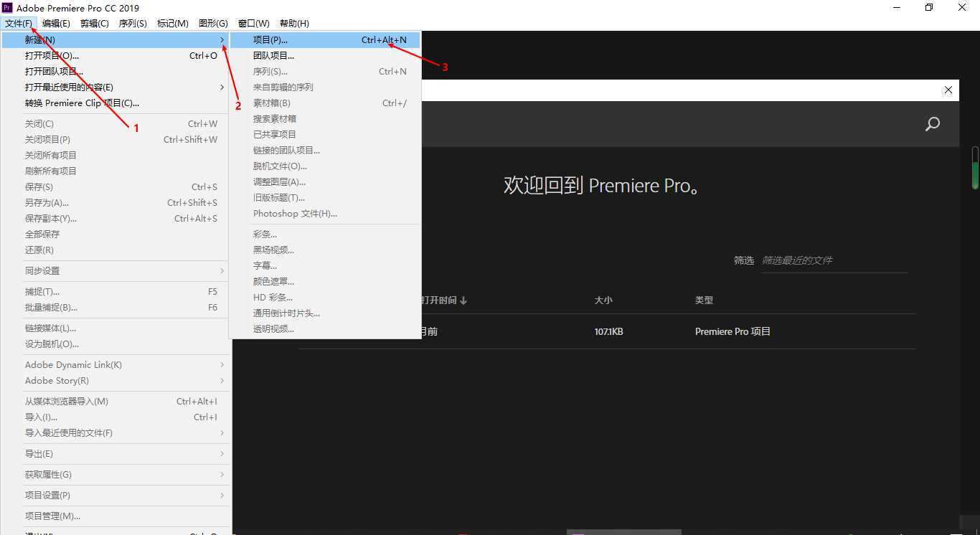The image size is (980, 535).
Task: Select 素材箱(B) in submenu
Action: tap(325, 103)
